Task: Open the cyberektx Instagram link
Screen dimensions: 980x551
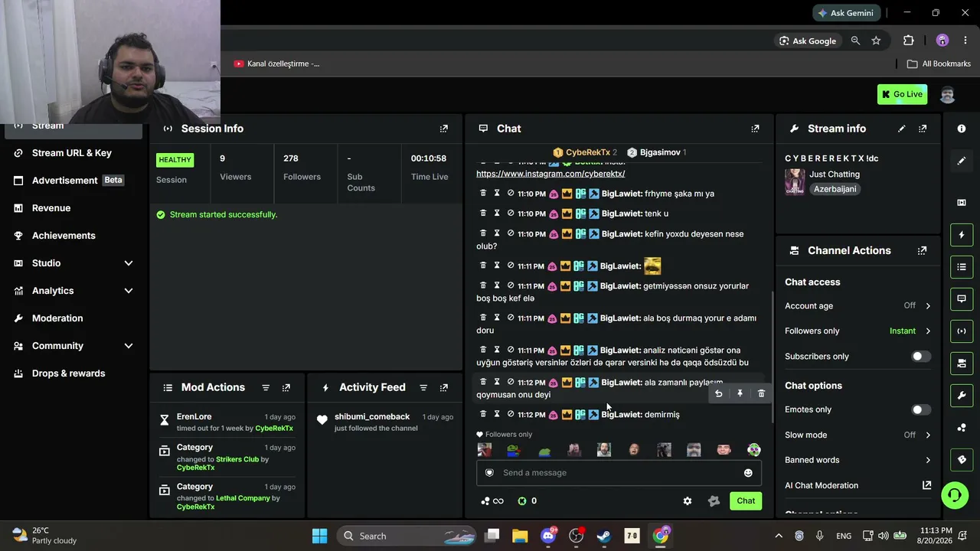Action: (x=550, y=174)
